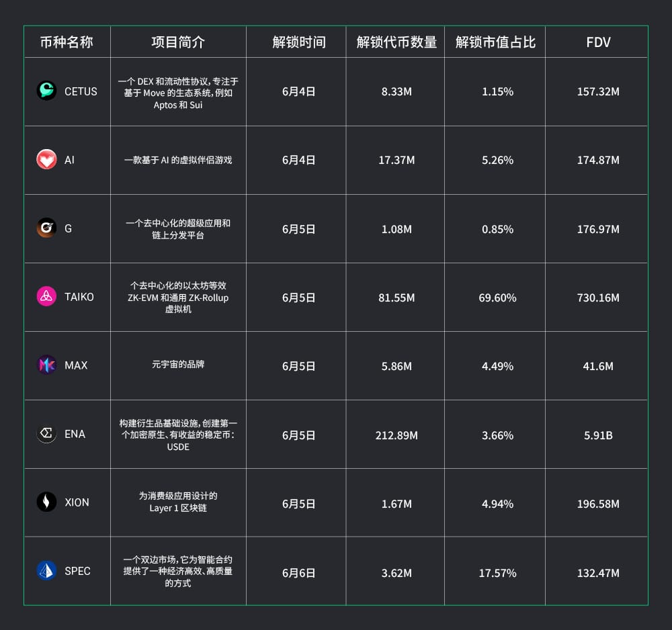Select the 解锁市值占比 column header
Image resolution: width=672 pixels, height=630 pixels.
tap(495, 42)
